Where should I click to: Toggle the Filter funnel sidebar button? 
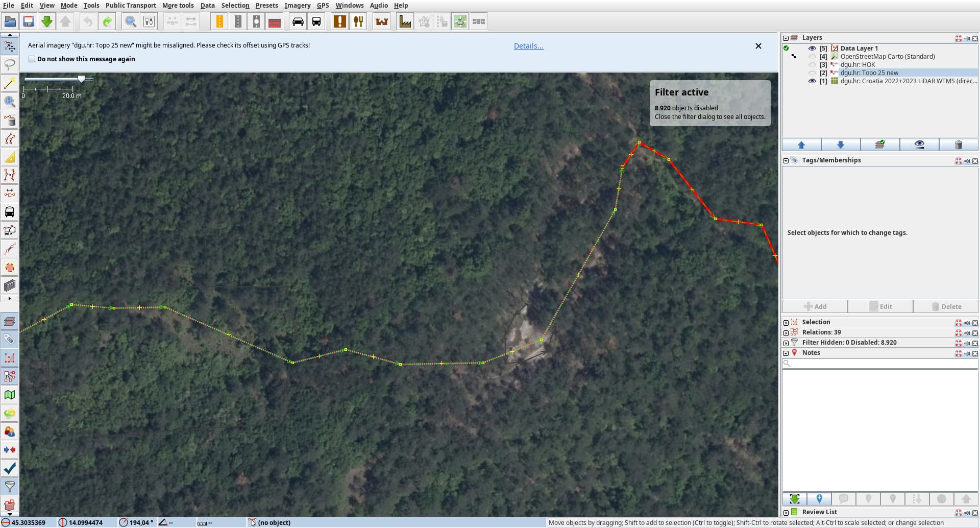9,487
